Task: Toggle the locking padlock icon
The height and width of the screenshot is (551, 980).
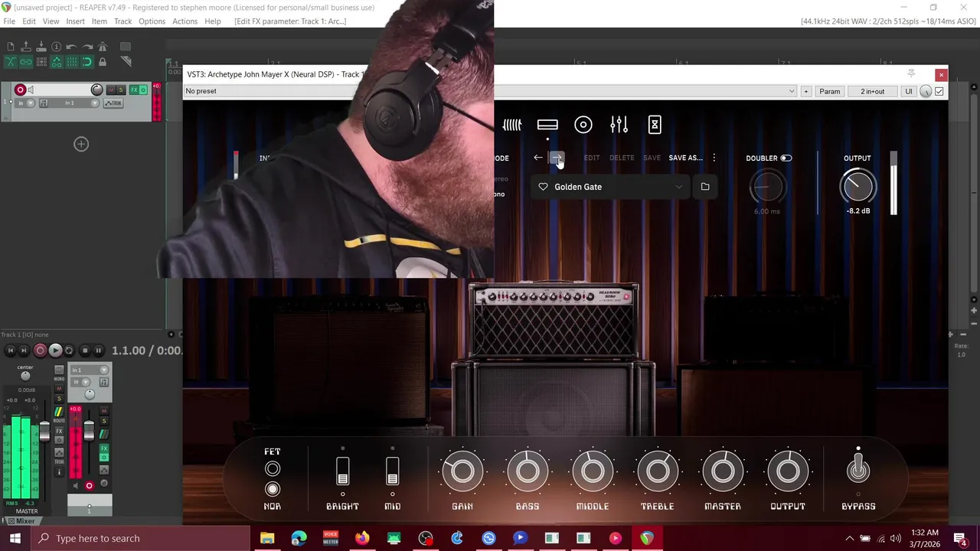Action: click(103, 62)
